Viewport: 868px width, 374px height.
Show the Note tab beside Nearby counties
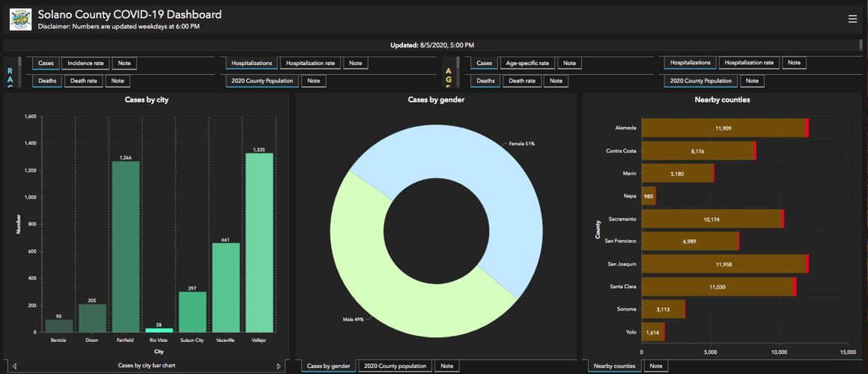pyautogui.click(x=655, y=366)
